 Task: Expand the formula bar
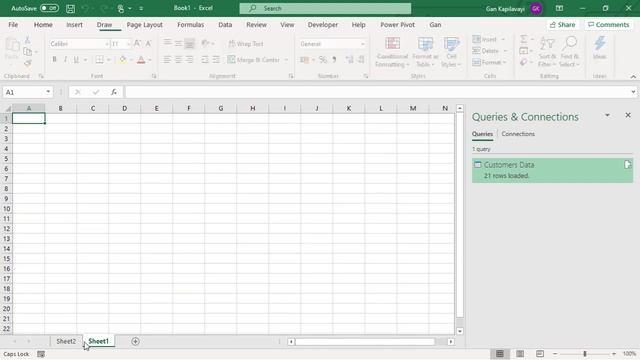tap(633, 92)
